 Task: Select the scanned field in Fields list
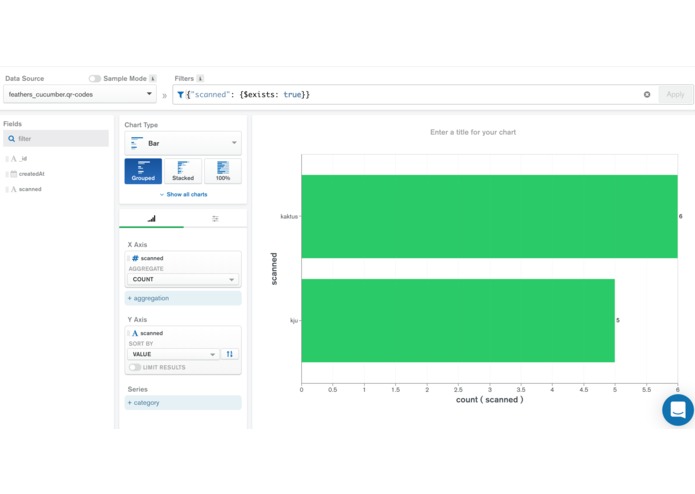coord(30,189)
